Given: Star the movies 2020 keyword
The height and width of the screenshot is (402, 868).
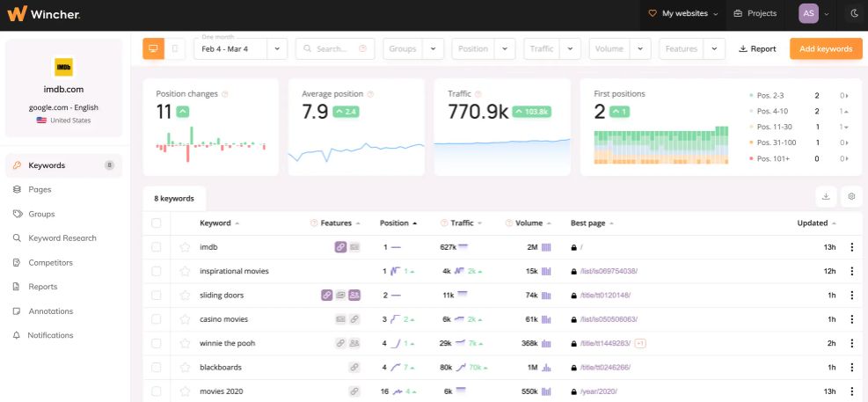Looking at the screenshot, I should (185, 391).
